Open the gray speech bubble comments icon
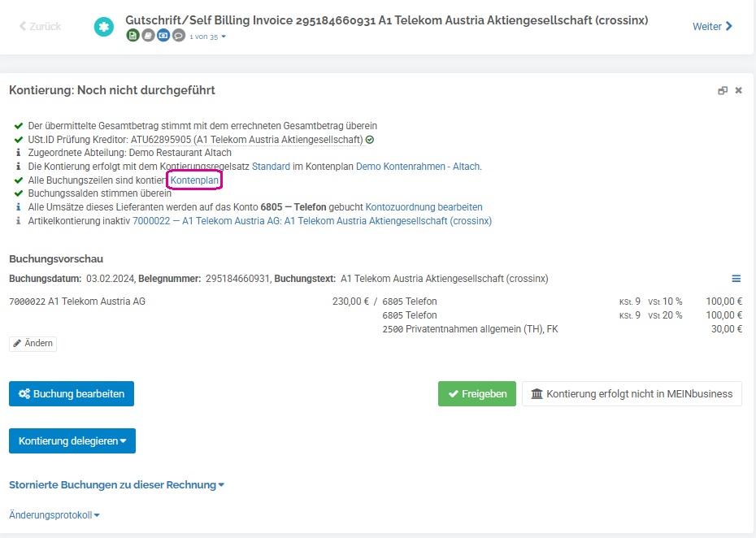The image size is (756, 538). click(x=179, y=36)
